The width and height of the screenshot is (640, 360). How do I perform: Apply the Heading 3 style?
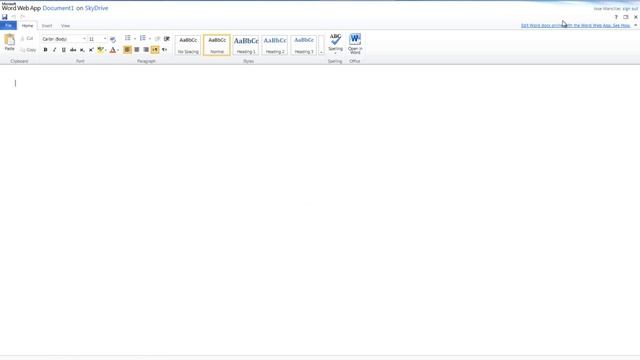pos(304,45)
